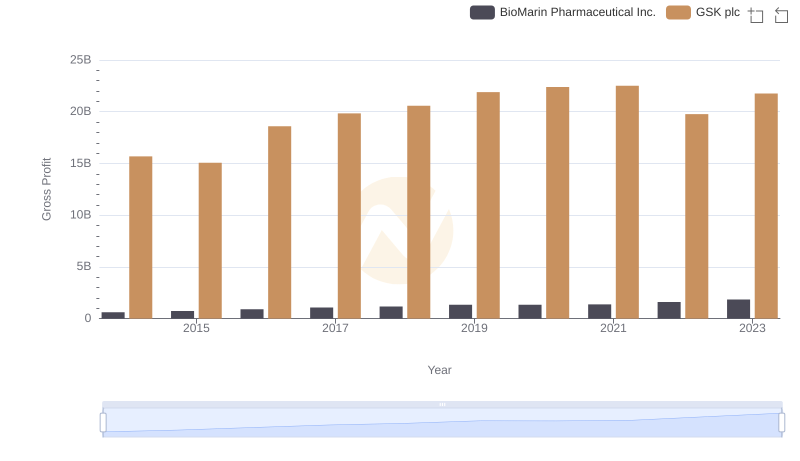
Task: Grab the right range slider handle
Action: [x=781, y=423]
